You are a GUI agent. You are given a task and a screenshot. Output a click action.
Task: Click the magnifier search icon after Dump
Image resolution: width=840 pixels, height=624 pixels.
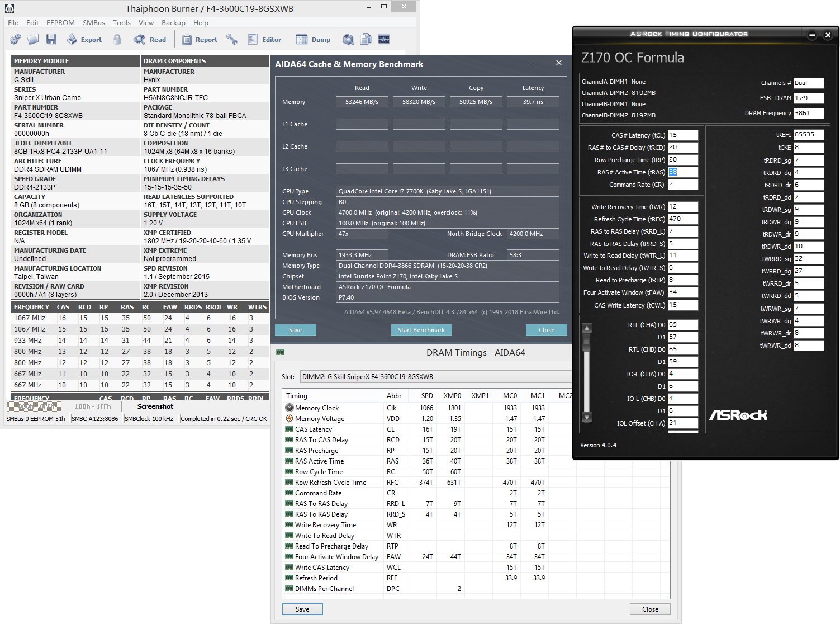coord(348,39)
